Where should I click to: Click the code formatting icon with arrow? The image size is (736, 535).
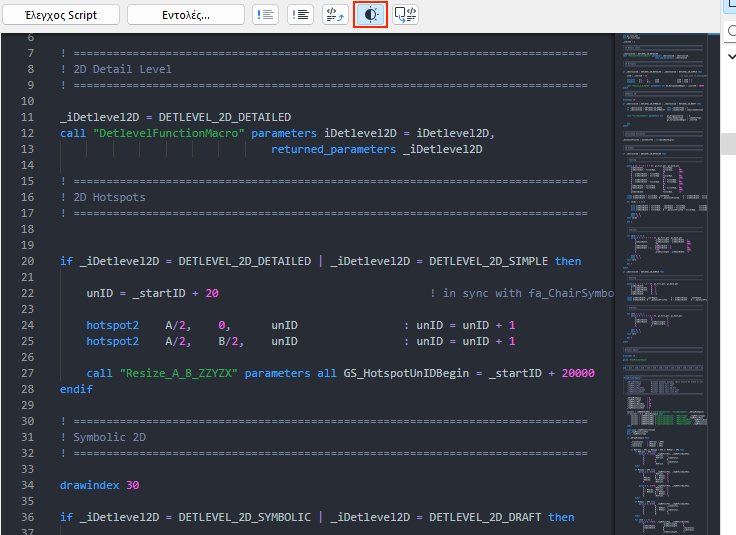[335, 15]
